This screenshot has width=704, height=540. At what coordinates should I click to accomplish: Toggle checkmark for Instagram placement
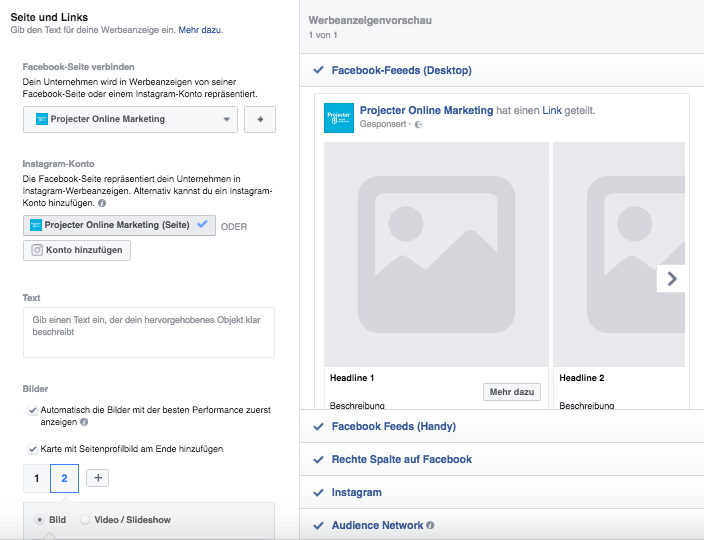318,492
